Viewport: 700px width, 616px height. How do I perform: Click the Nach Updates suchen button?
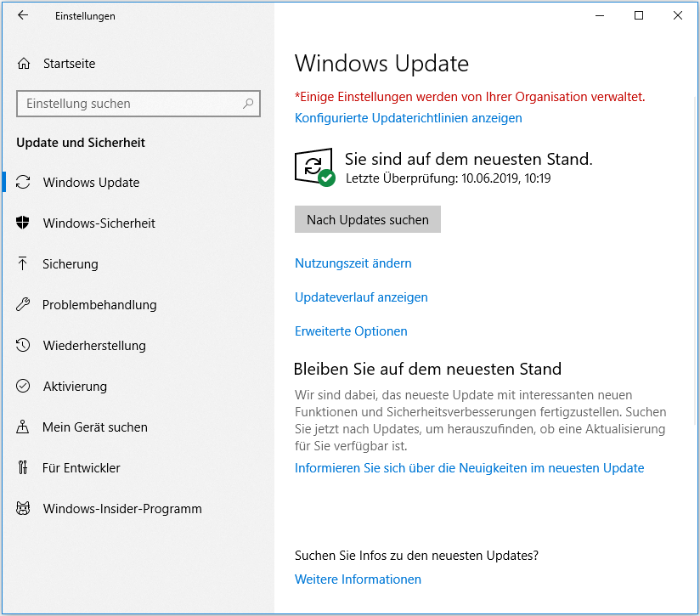click(x=368, y=219)
